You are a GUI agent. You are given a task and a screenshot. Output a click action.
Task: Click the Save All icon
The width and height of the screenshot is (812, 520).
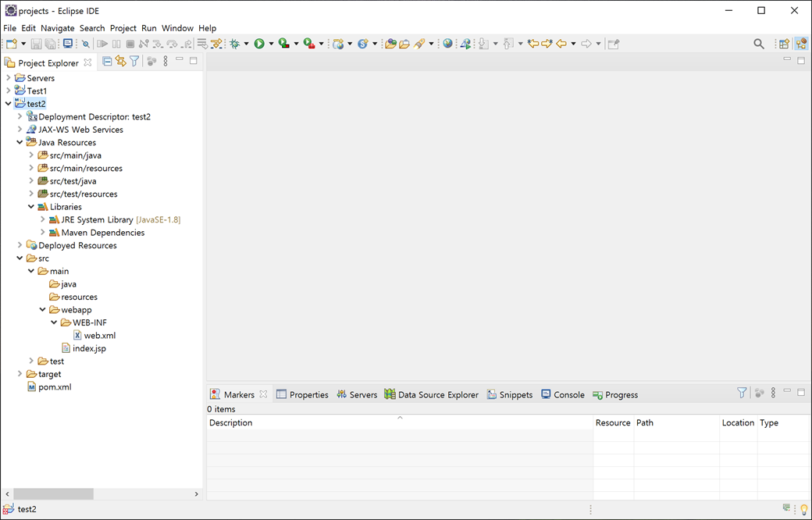coord(50,44)
